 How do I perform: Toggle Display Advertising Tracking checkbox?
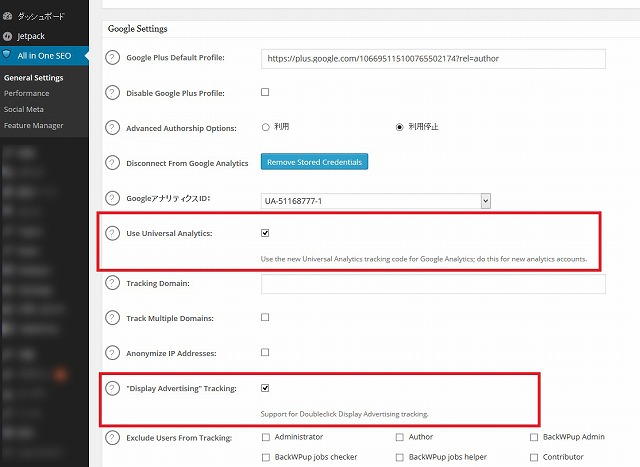click(265, 388)
